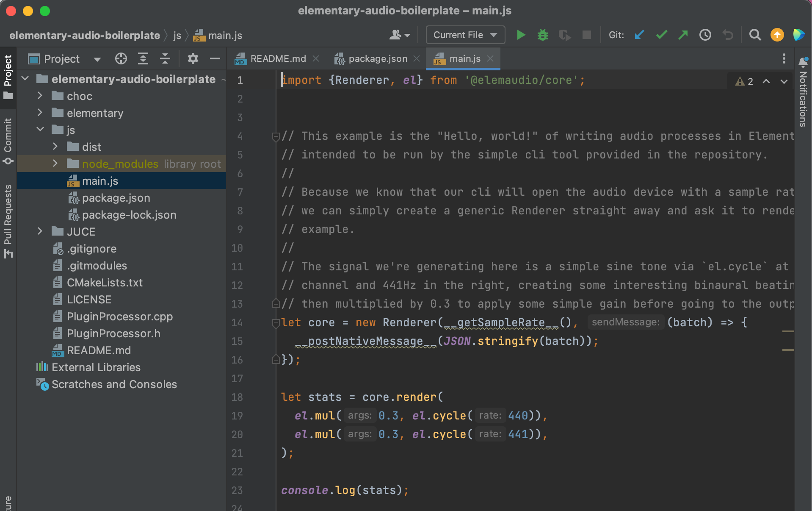Start the Debug bug icon
The width and height of the screenshot is (812, 511).
[542, 35]
